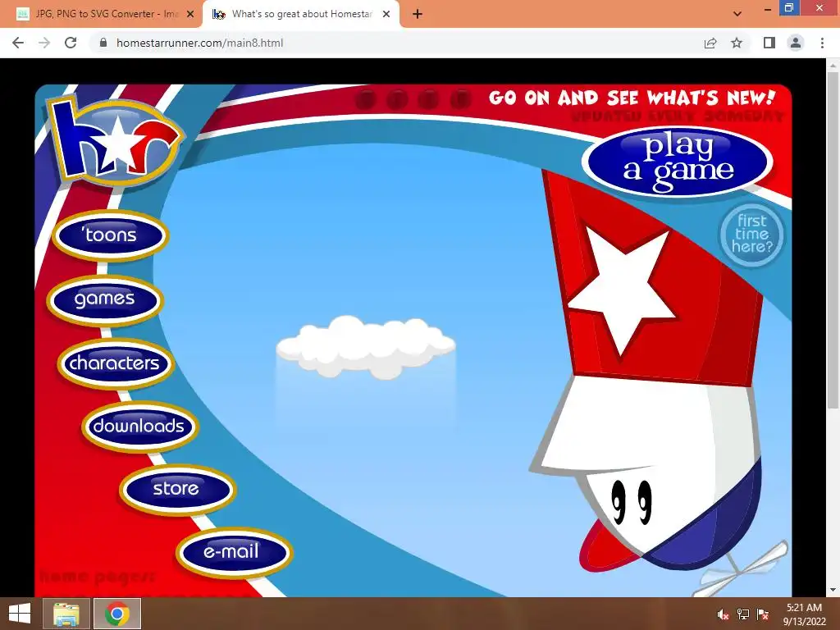Open the Chrome three-dot menu
840x630 pixels.
[822, 43]
